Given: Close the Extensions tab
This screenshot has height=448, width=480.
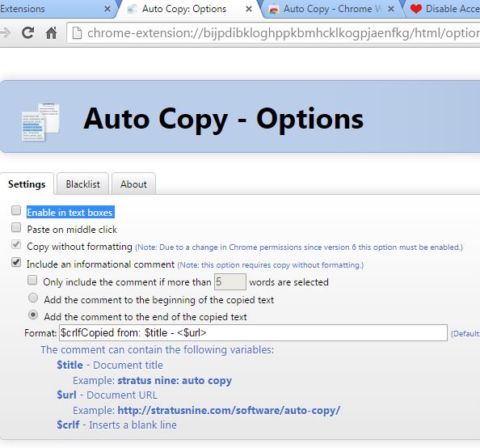Looking at the screenshot, I should point(107,9).
